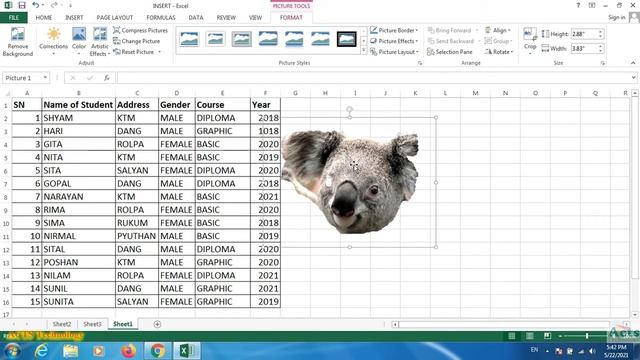Open Picture Layout dropdown
Image resolution: width=640 pixels, height=360 pixels.
pos(394,52)
